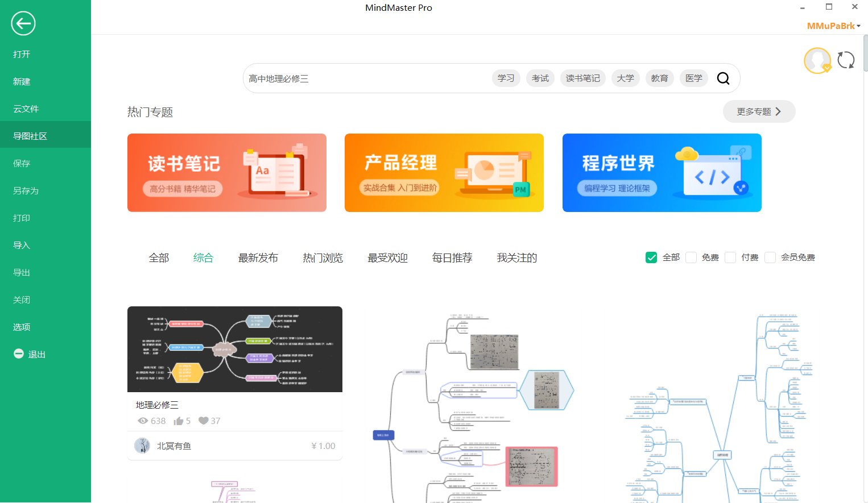868x503 pixels.
Task: Open the user avatar profile icon
Action: tap(817, 60)
